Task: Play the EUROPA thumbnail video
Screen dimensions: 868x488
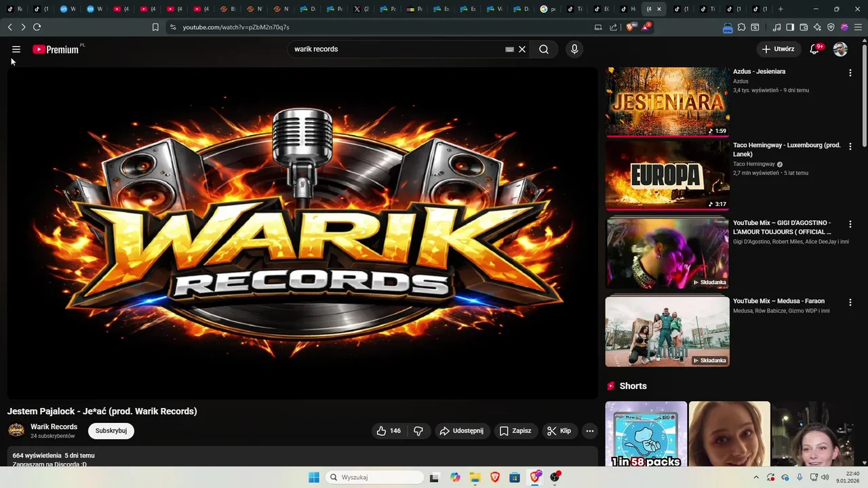Action: click(667, 176)
